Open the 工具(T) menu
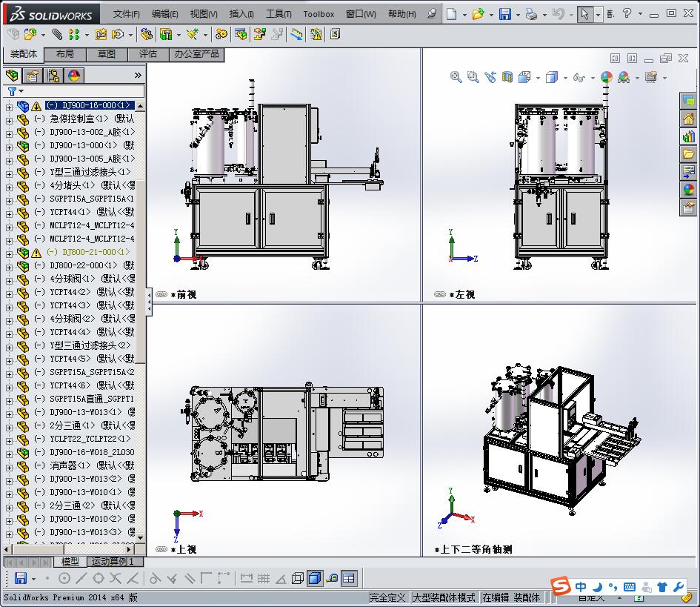700x607 pixels. 279,14
